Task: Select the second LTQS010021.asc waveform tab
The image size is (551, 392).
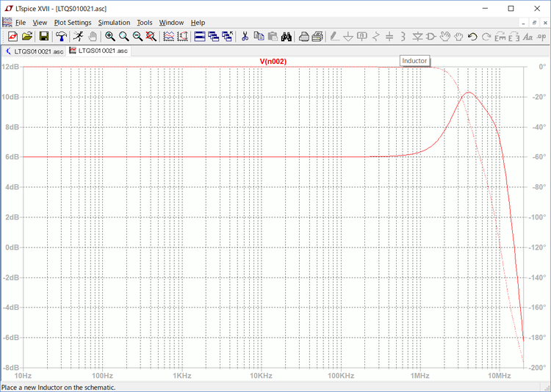Action: click(x=98, y=51)
